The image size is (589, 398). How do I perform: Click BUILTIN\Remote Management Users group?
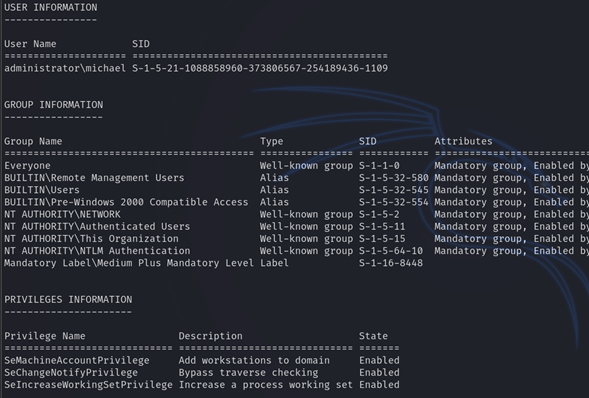click(x=94, y=178)
